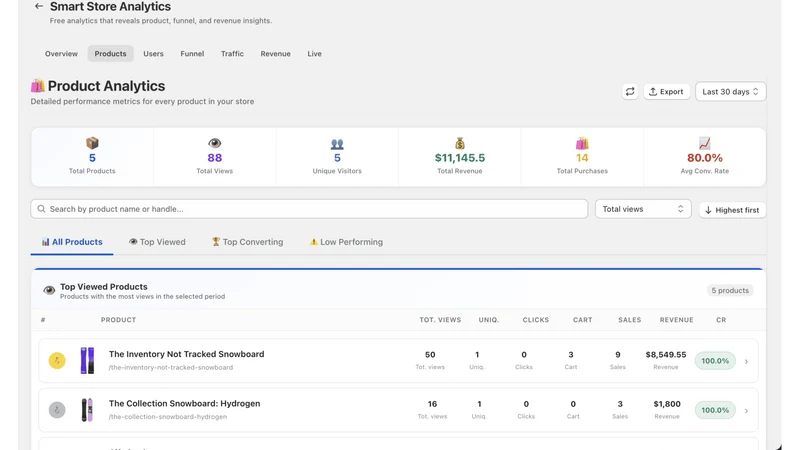Switch to the Live tab

(314, 54)
